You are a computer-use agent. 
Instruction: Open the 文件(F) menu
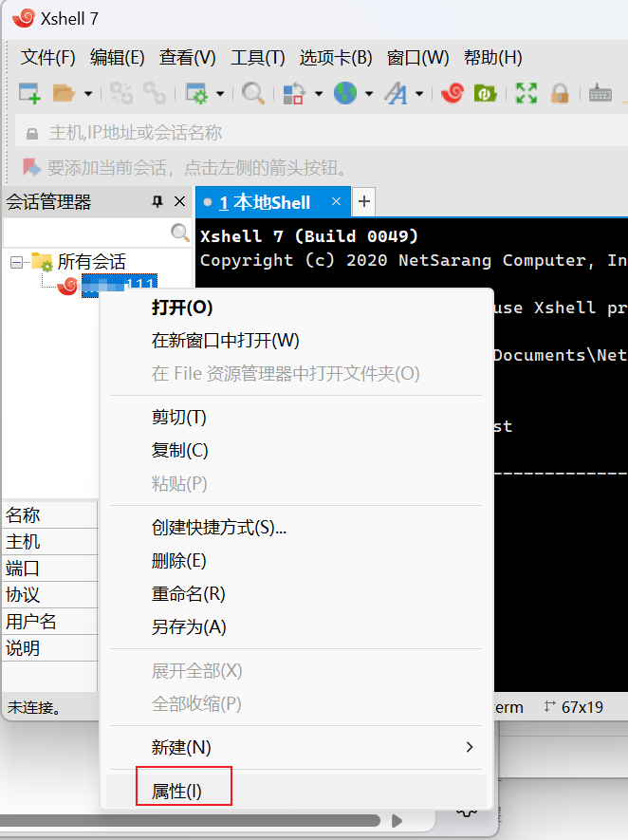click(x=47, y=57)
